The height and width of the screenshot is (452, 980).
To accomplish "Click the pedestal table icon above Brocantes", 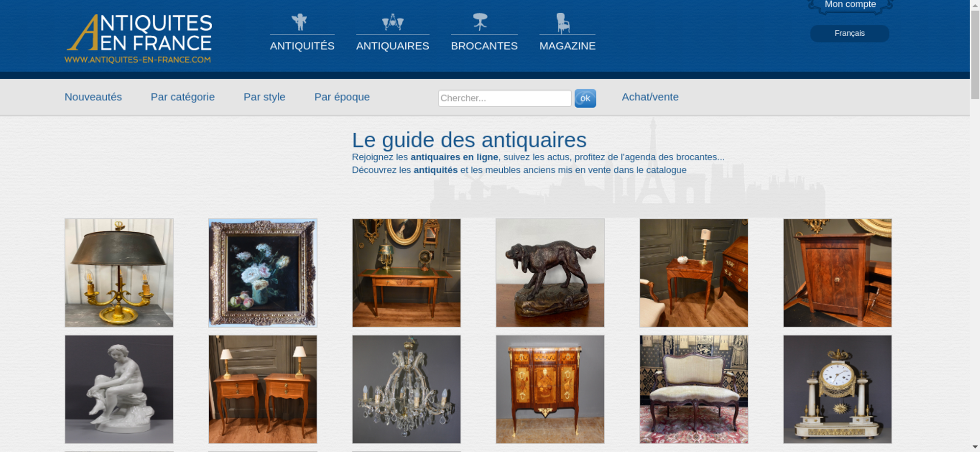I will 480,22.
